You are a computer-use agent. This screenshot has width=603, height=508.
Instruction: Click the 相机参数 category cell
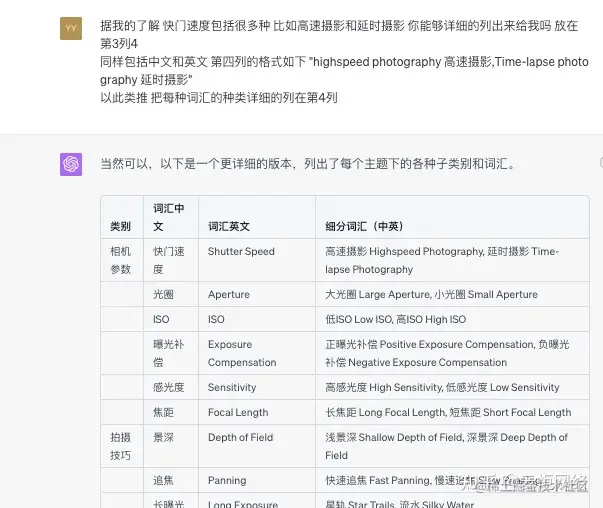tap(122, 260)
